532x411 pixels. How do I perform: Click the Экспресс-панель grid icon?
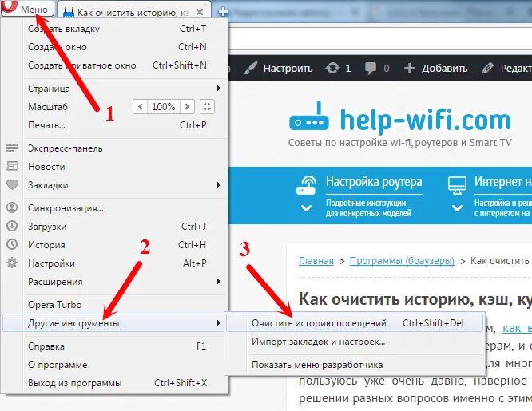pyautogui.click(x=12, y=148)
